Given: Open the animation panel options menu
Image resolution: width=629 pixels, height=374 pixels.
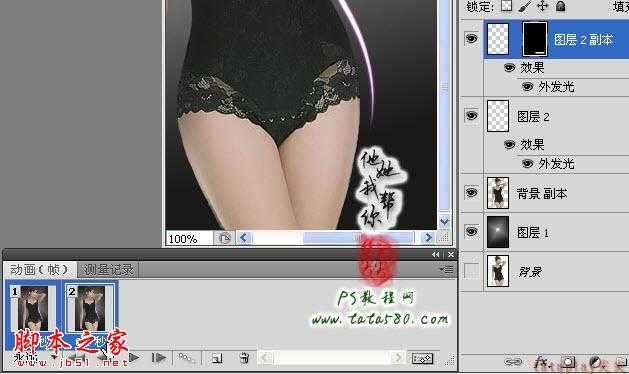Looking at the screenshot, I should pos(447,269).
